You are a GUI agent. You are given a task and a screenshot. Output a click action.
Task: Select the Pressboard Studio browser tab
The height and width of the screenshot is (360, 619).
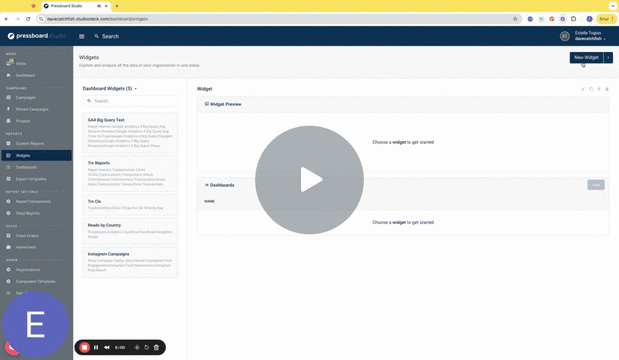point(76,6)
